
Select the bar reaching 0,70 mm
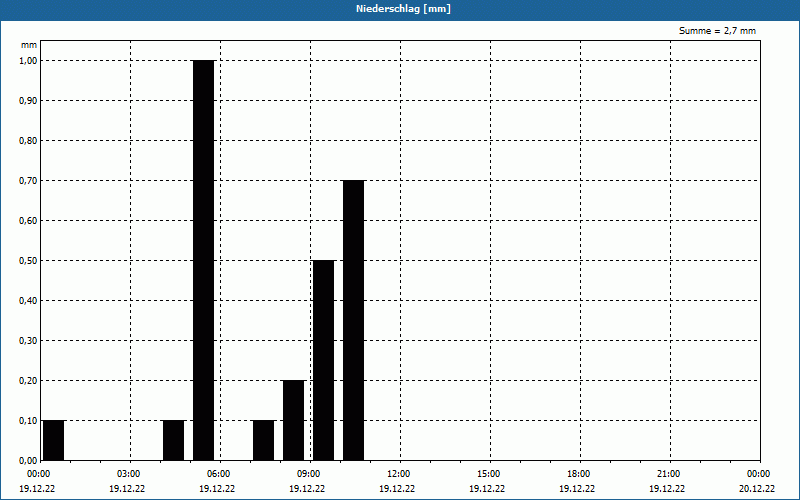[x=354, y=320]
